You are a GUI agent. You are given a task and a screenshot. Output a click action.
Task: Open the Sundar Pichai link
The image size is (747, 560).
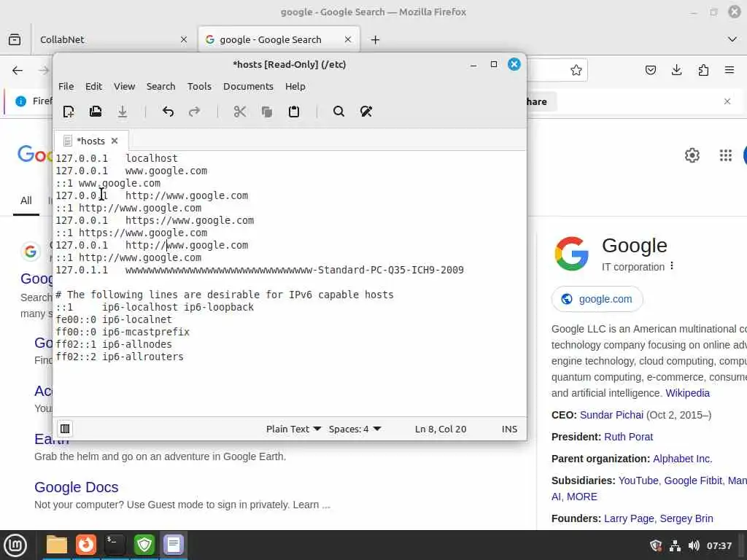(x=611, y=415)
